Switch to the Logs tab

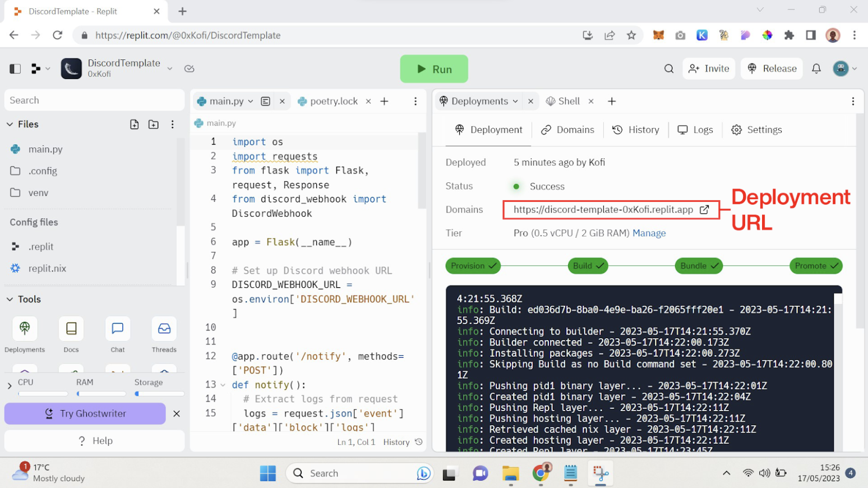click(695, 130)
